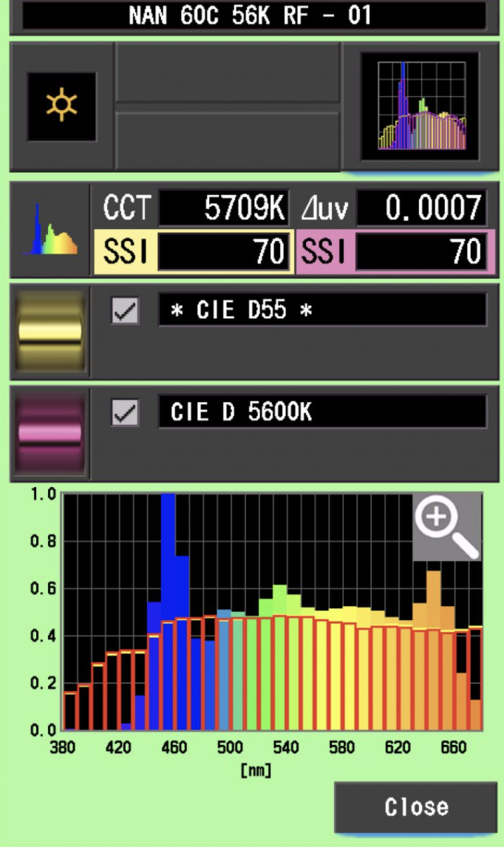Click the pink reference light swatch
The width and height of the screenshot is (504, 847).
[x=50, y=434]
